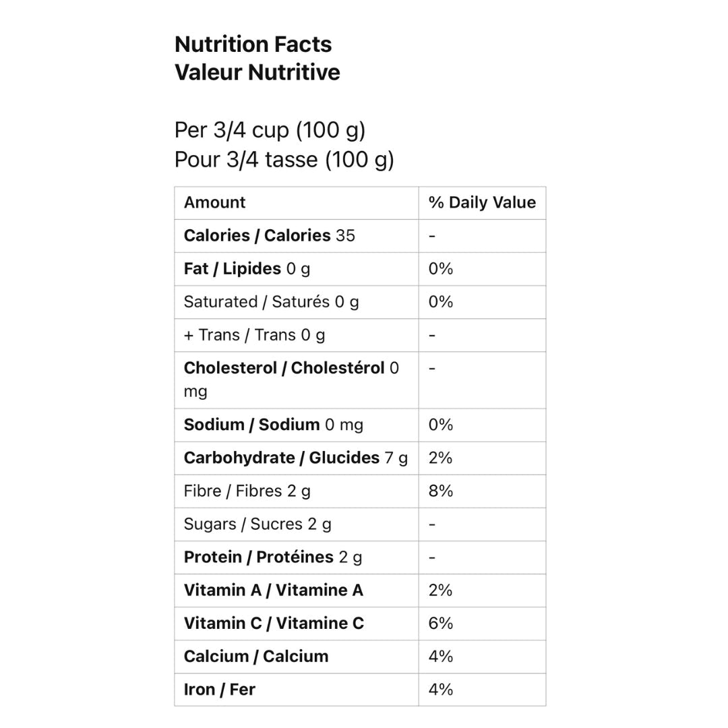Select the Pour 3/4 tasse serving text

[x=284, y=160]
